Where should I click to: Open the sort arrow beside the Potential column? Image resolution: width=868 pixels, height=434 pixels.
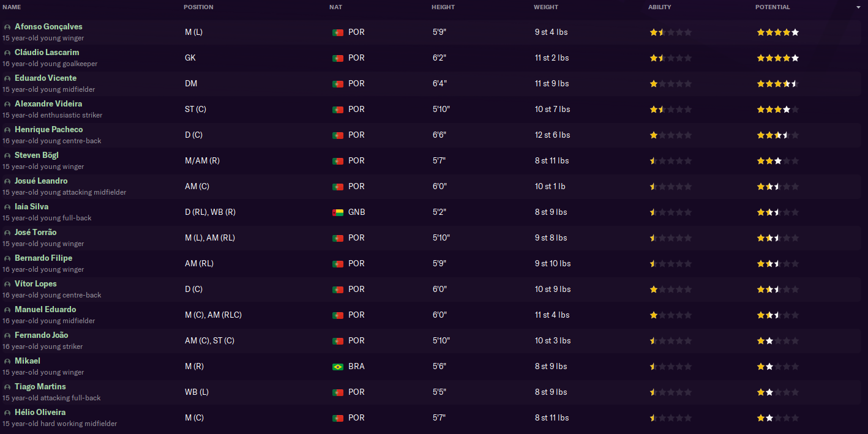[858, 7]
